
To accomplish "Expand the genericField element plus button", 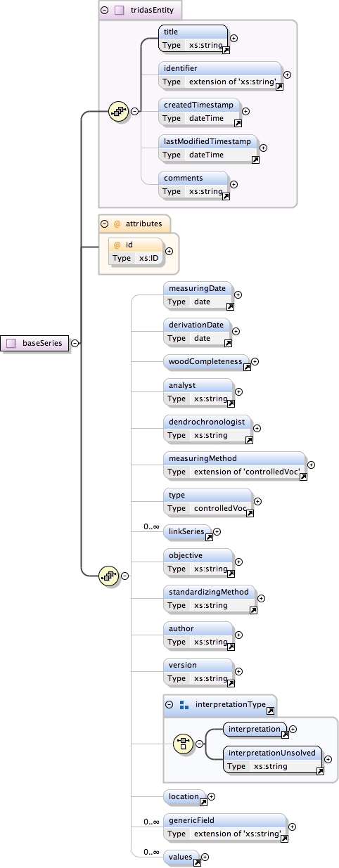I will 293,827.
